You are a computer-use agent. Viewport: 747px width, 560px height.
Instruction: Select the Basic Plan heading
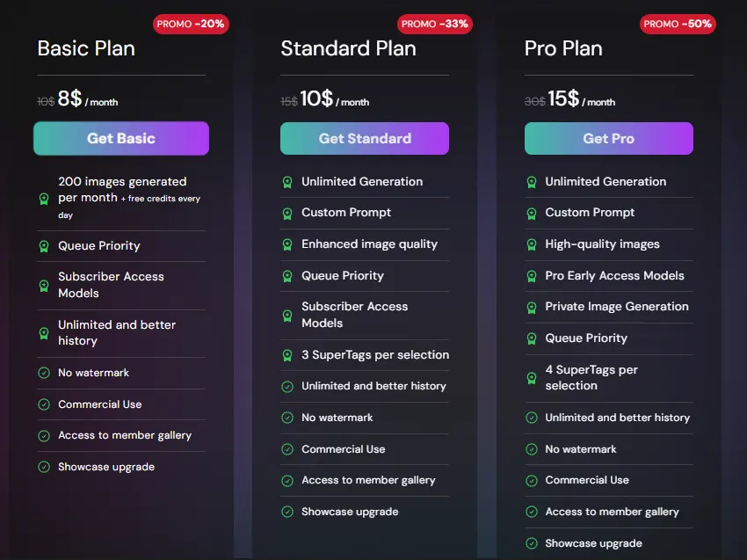[85, 49]
